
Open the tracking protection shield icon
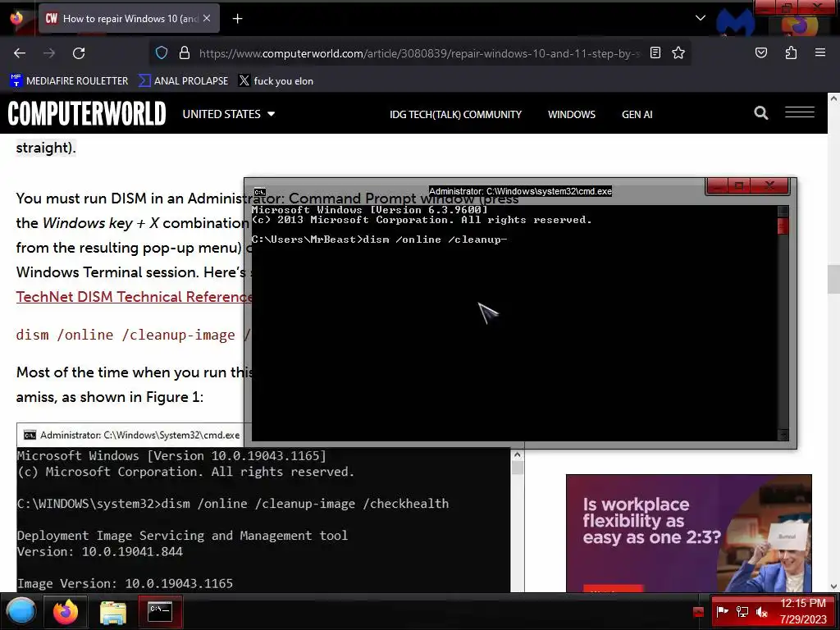162,53
